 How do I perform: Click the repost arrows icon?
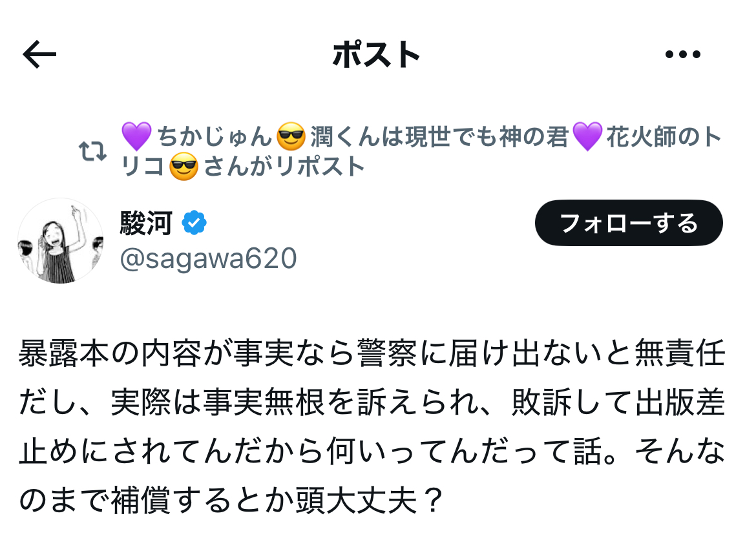coord(92,151)
